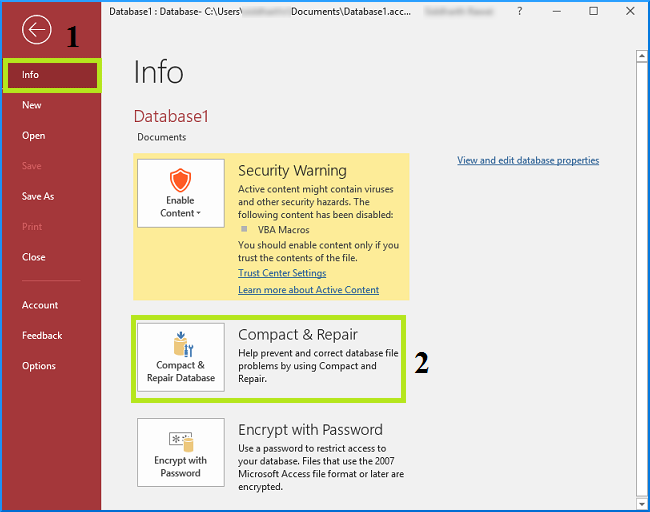Viewport: 650px width, 512px height.
Task: Click the Encrypt with Password heading text
Action: pyautogui.click(x=310, y=429)
